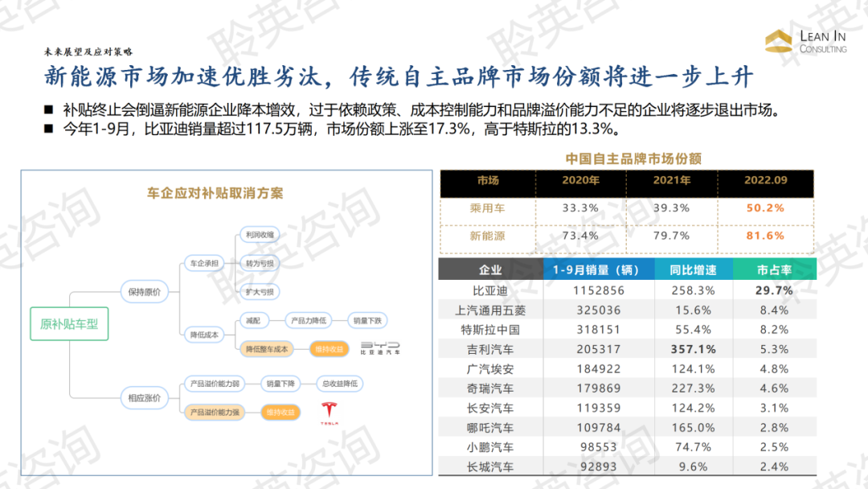Click the 73.4% cell

[x=581, y=236]
